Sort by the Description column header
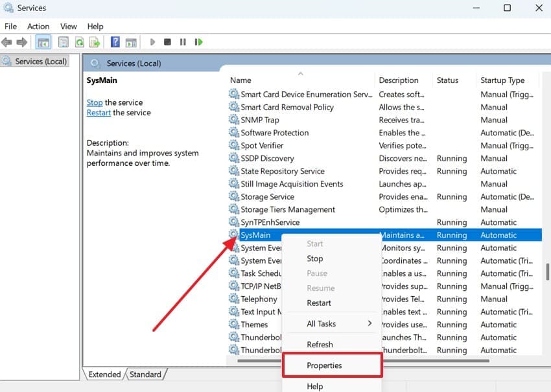The height and width of the screenshot is (392, 551). (404, 80)
